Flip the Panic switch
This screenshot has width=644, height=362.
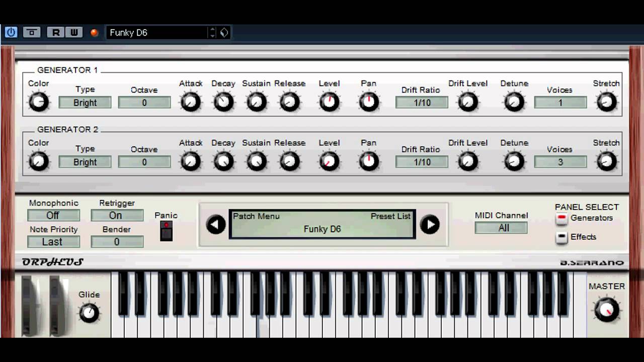[166, 231]
